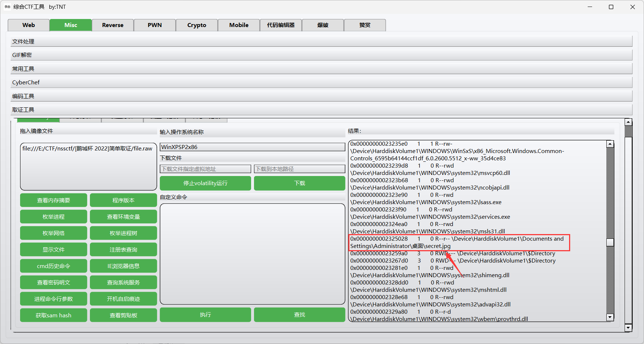
Task: Maximize the 综合CTF工具 window
Action: click(x=611, y=7)
